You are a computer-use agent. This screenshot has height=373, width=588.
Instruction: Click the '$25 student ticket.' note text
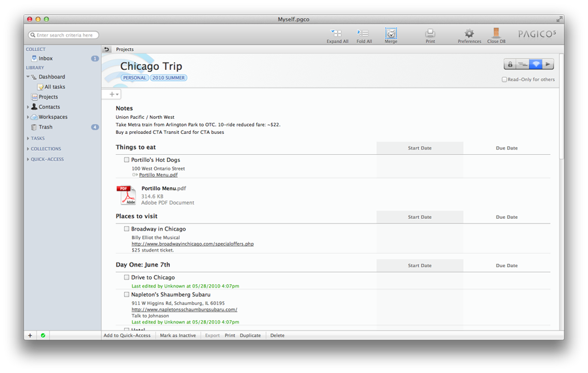click(153, 250)
